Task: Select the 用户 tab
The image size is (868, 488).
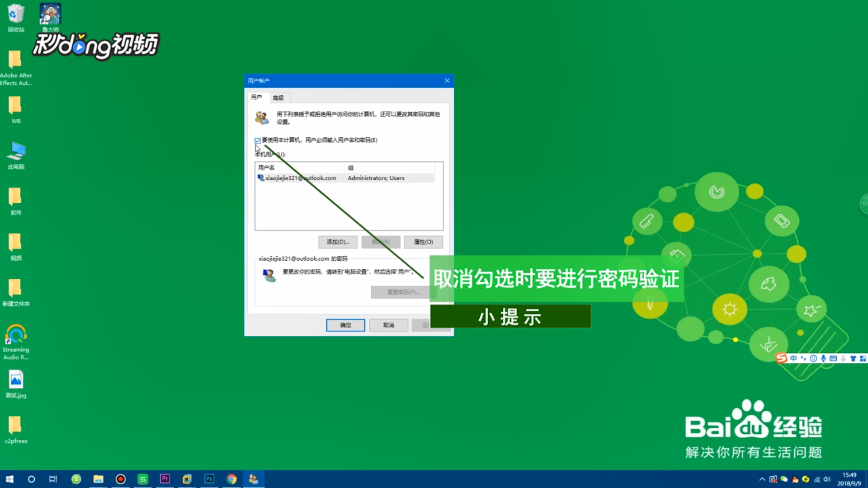Action: (x=256, y=97)
